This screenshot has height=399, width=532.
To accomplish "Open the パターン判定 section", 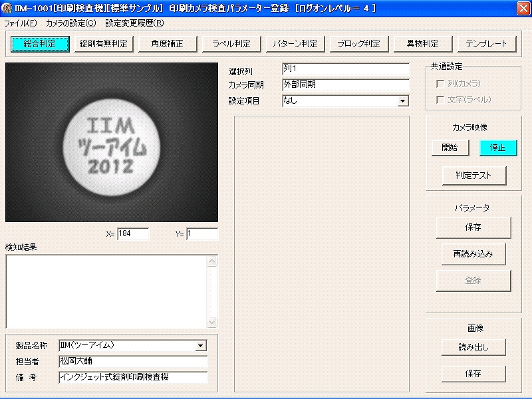I will [295, 44].
